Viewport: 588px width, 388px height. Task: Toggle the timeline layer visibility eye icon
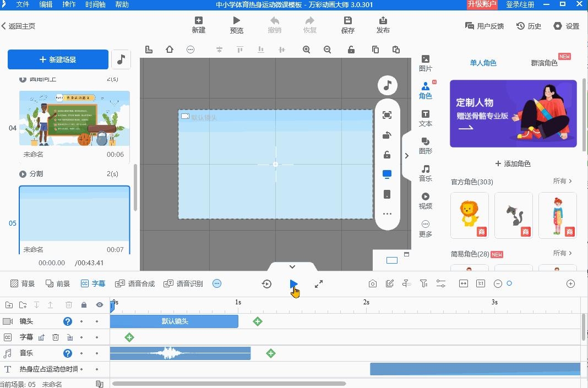[x=100, y=305]
